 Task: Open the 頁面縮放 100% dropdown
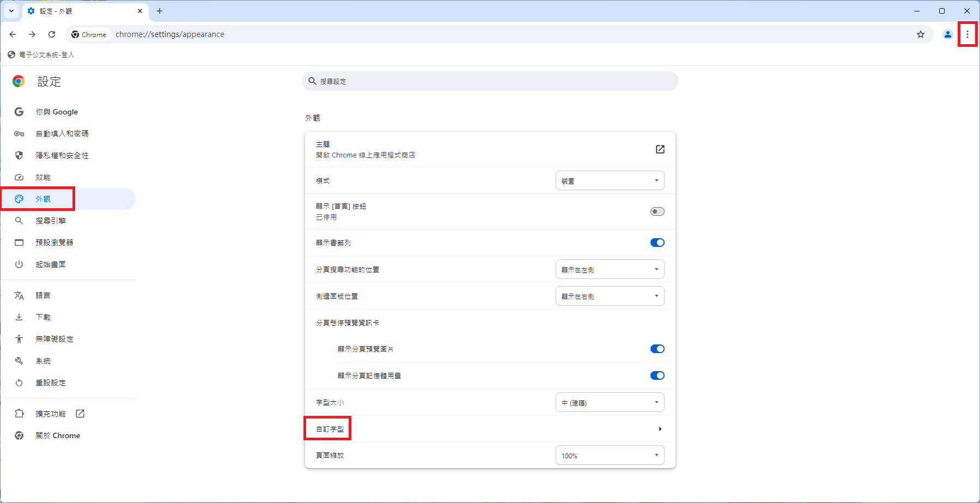click(610, 456)
